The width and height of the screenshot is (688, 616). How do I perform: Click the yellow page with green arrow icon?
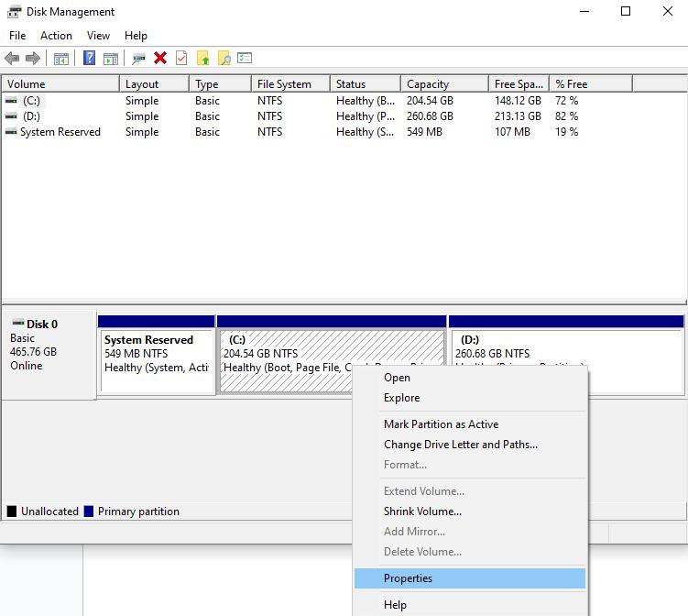click(x=202, y=59)
